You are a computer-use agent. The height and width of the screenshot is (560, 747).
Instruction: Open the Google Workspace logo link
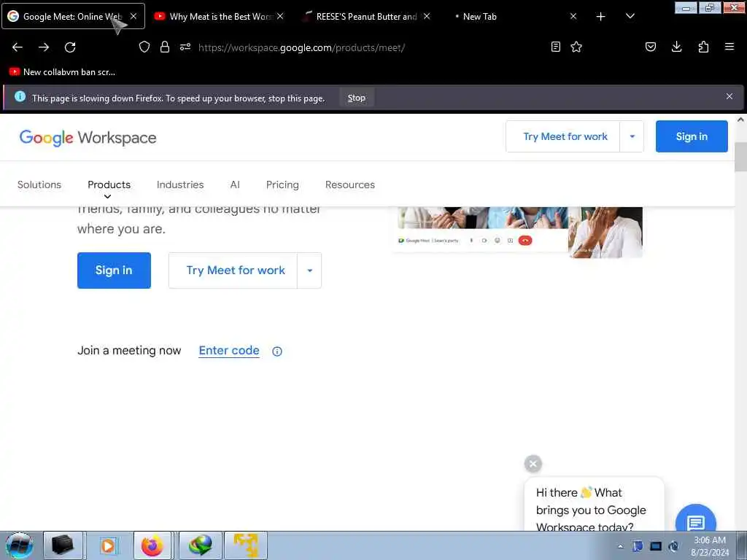pyautogui.click(x=88, y=138)
